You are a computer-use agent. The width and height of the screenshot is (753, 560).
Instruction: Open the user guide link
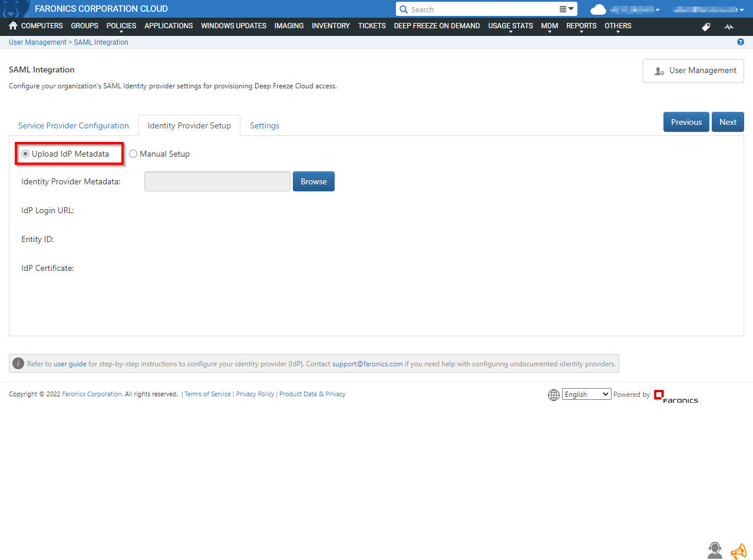tap(70, 364)
